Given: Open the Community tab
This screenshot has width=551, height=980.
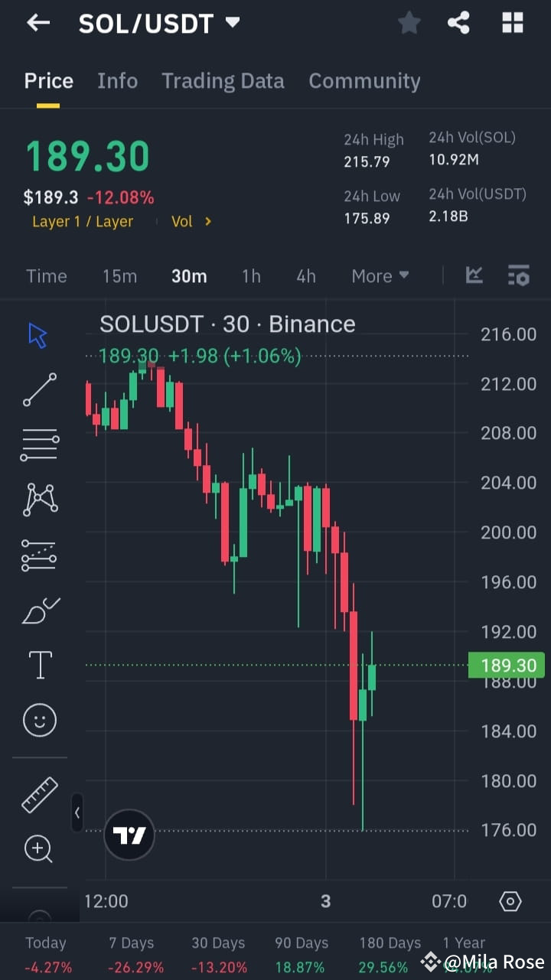Looking at the screenshot, I should 364,81.
